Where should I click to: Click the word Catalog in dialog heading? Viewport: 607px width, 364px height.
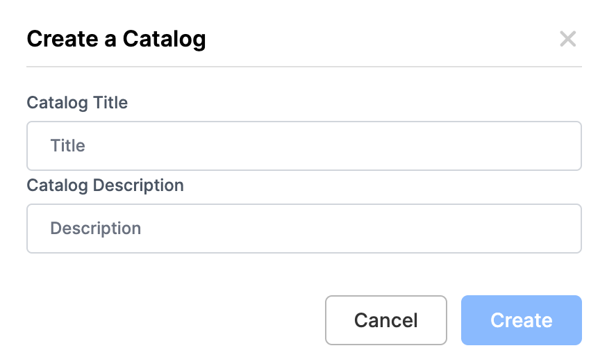pyautogui.click(x=165, y=39)
